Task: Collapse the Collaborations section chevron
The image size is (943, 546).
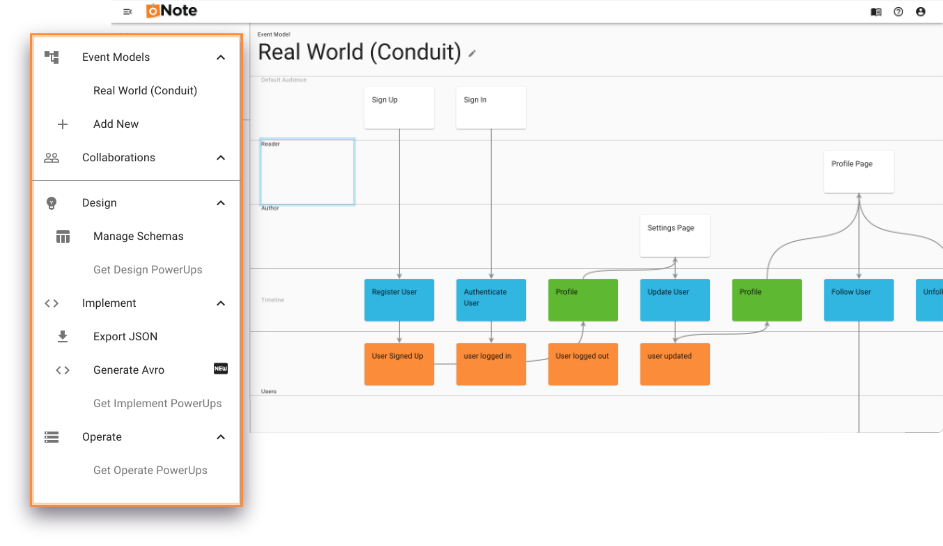Action: tap(221, 158)
